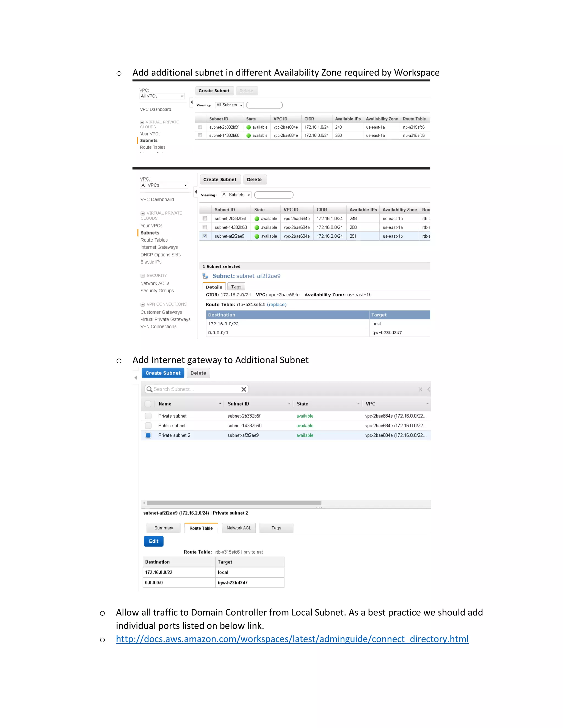Open Tags tab next to Network ACL
Viewport: 563px width, 728px height.
[x=276, y=528]
